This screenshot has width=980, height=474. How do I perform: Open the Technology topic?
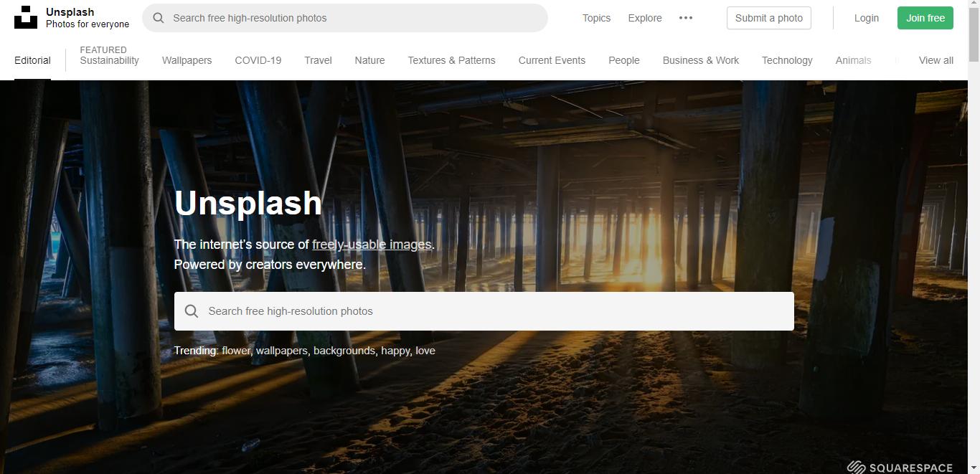[x=787, y=60]
